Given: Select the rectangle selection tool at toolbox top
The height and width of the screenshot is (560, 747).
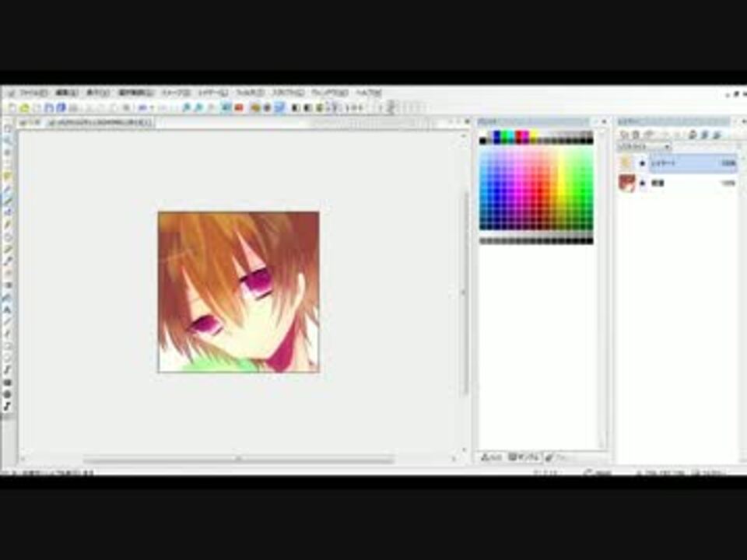Looking at the screenshot, I should point(8,128).
